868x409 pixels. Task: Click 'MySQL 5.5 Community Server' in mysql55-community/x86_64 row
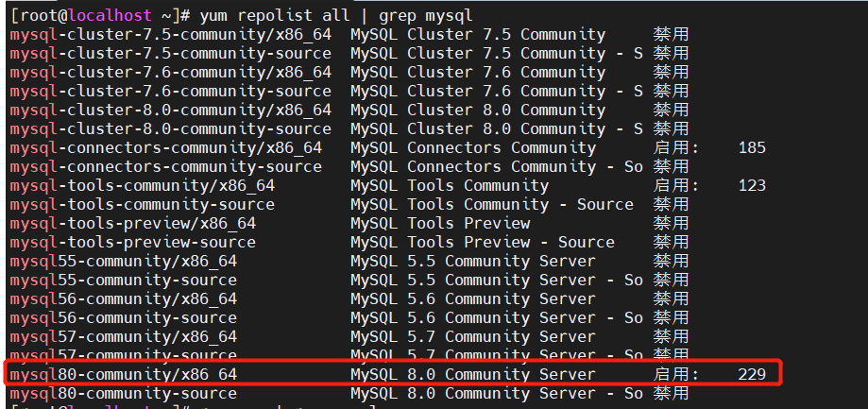(473, 262)
